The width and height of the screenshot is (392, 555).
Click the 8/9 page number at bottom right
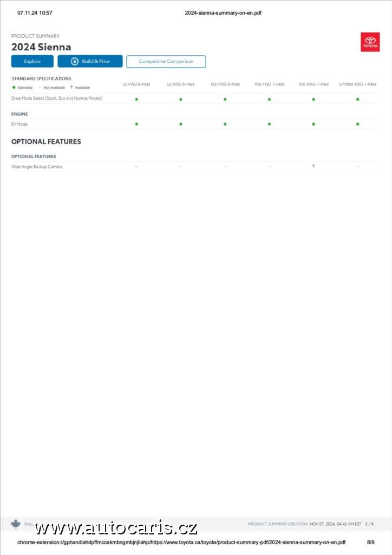tap(370, 542)
